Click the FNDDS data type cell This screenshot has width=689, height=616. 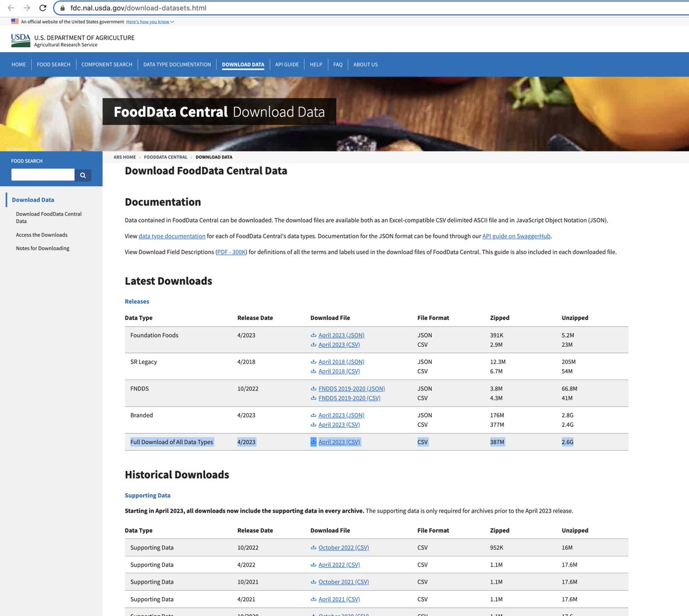[x=140, y=389]
